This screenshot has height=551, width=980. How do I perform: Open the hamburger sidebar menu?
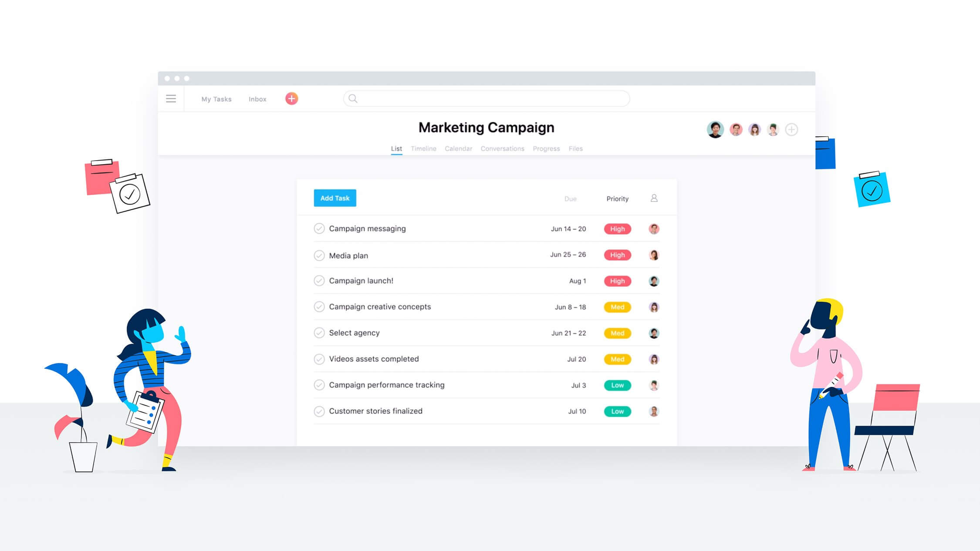coord(171,99)
